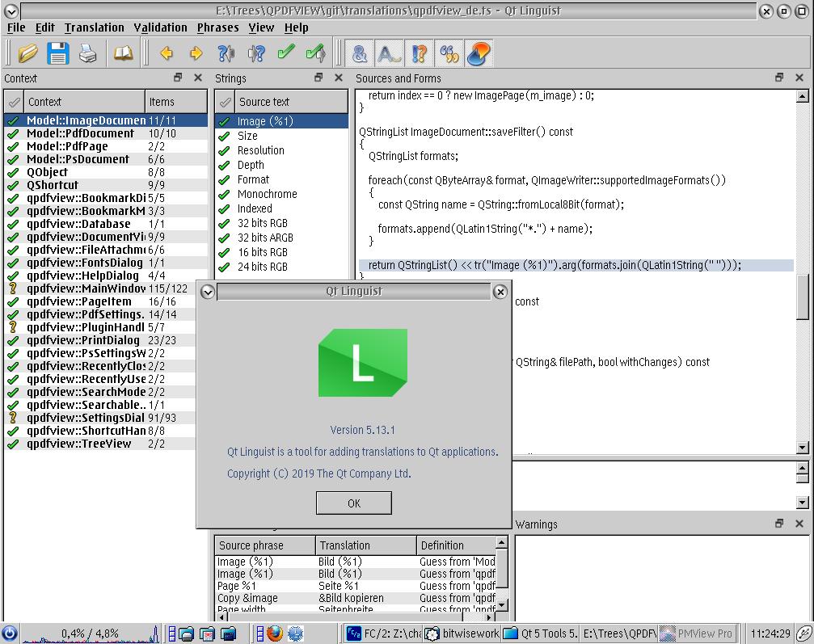Float the Sources and Forms panel
This screenshot has width=814, height=644.
coord(779,78)
